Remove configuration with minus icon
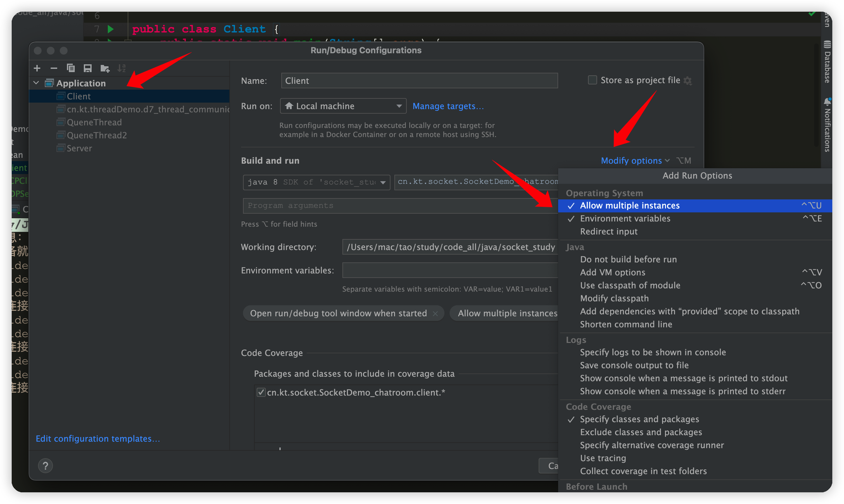This screenshot has height=504, width=844. 54,68
